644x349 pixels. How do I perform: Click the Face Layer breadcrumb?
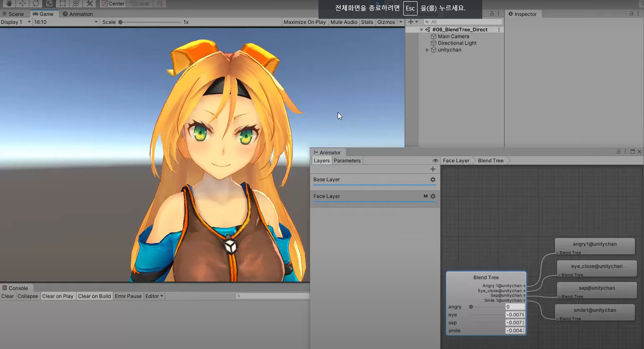pos(456,161)
